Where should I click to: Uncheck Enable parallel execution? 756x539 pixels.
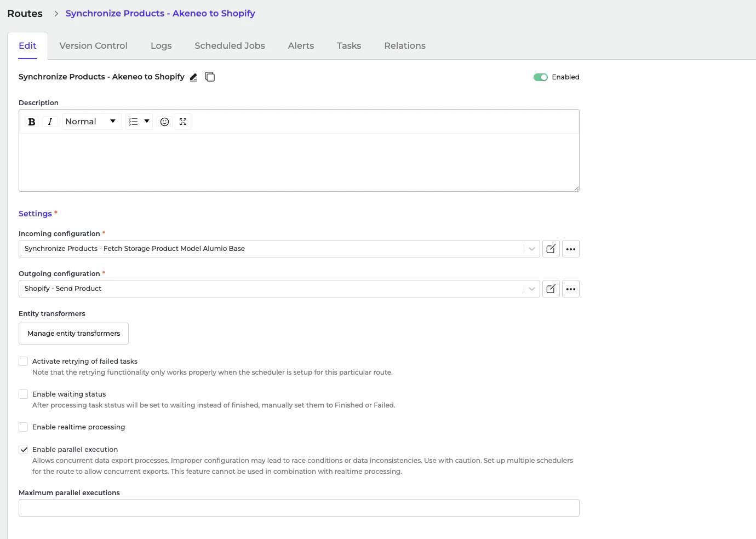tap(24, 450)
